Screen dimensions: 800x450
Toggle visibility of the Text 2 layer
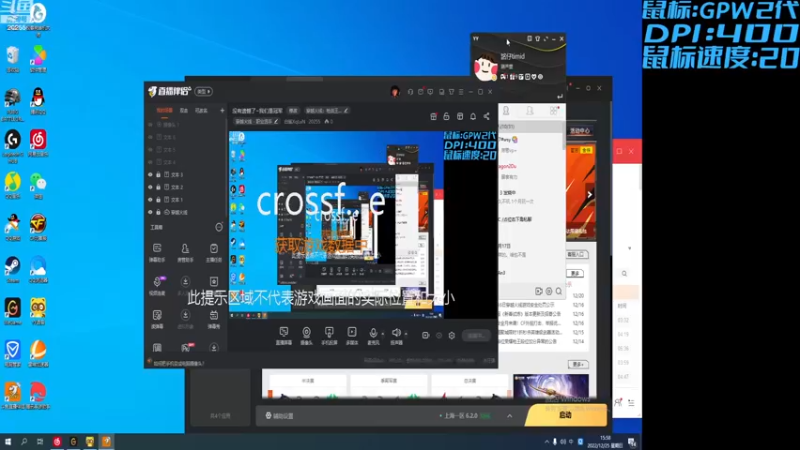pos(150,187)
